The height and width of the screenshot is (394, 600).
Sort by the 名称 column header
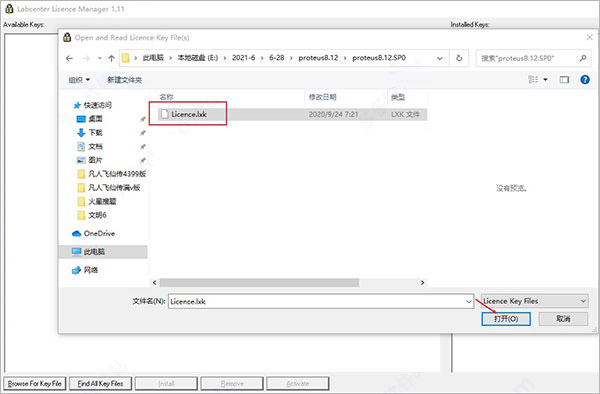166,97
